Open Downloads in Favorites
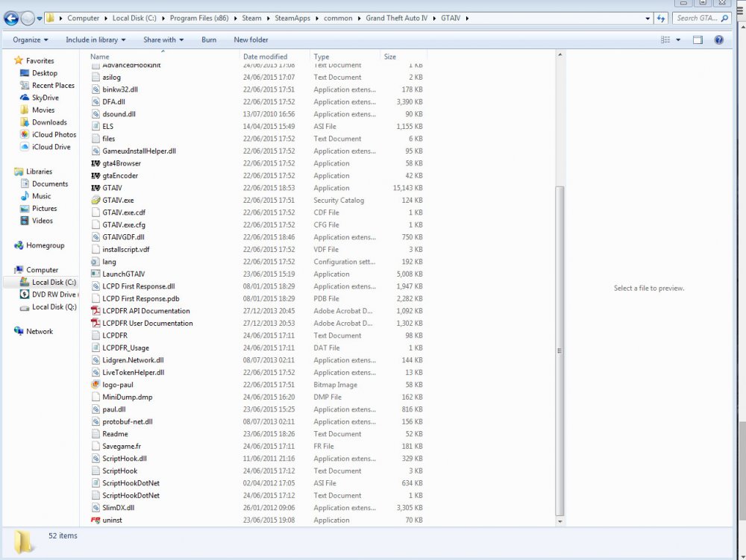This screenshot has height=560, width=746. [x=49, y=122]
